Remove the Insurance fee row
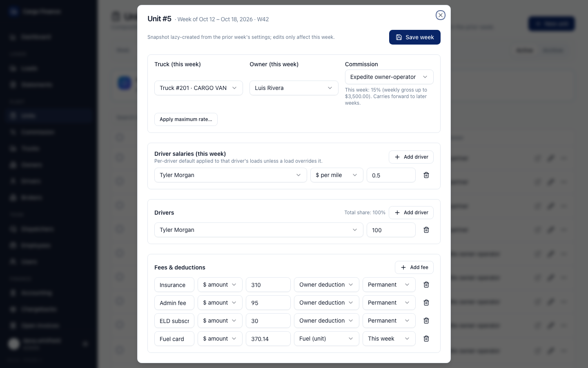 [426, 285]
